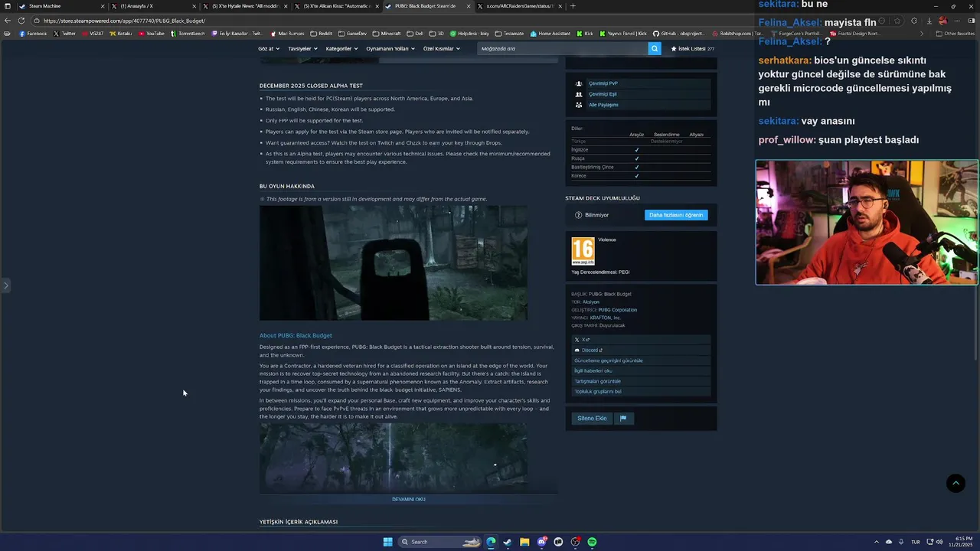Open TorrentLeech bookmark
The image size is (980, 551).
tap(189, 34)
